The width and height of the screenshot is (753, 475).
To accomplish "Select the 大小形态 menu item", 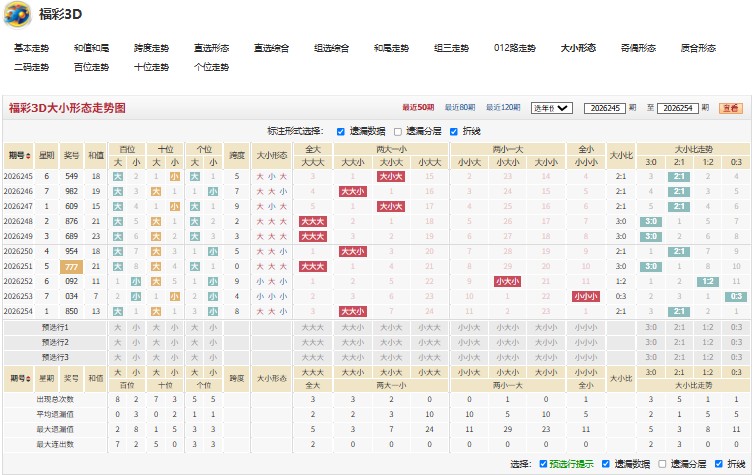I will tap(578, 48).
